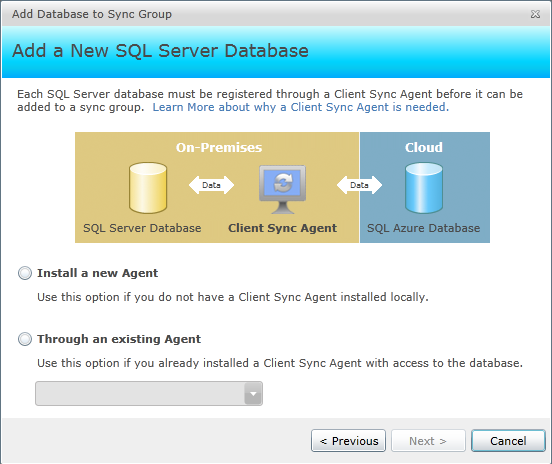Click the blue SQL Azure Database cylinder icon
552x464 pixels.
[x=424, y=188]
